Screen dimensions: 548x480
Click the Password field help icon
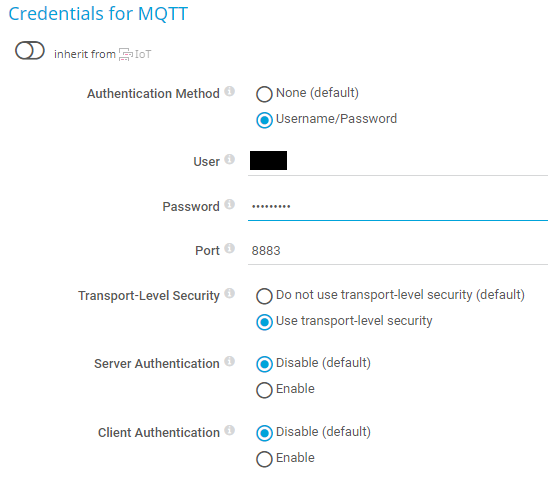coord(229,204)
